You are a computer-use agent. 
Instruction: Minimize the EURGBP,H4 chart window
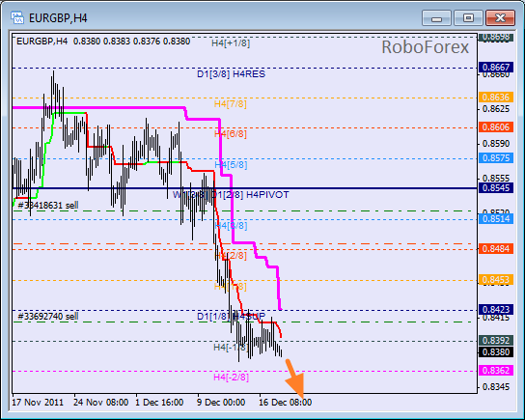436,17
